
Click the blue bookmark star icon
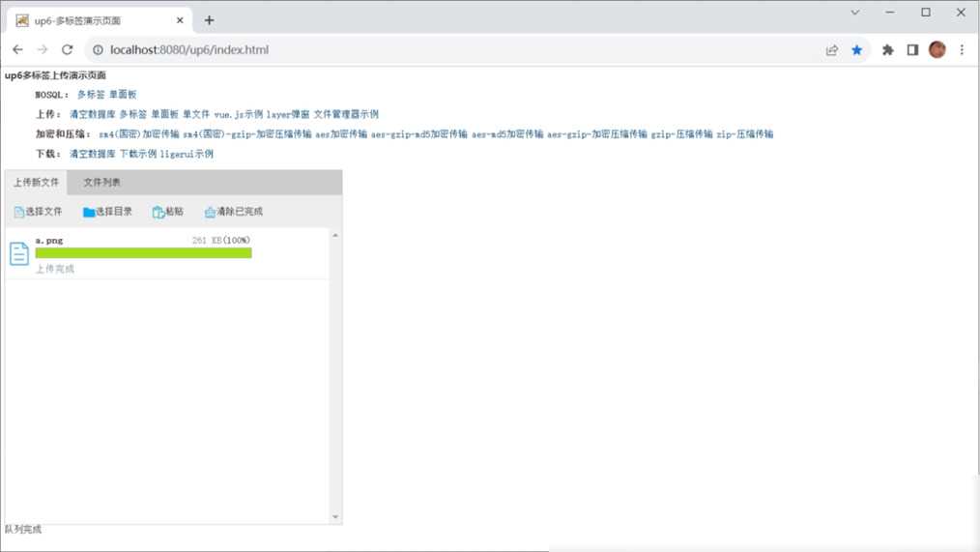(857, 50)
